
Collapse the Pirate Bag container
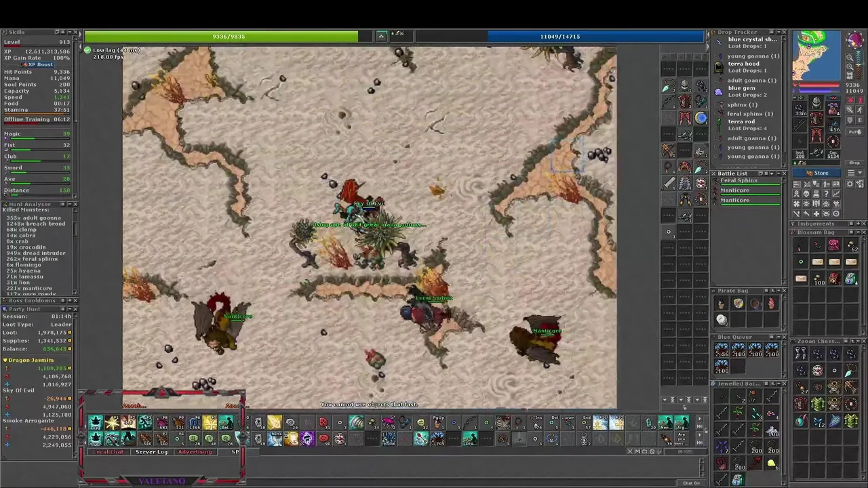click(778, 291)
